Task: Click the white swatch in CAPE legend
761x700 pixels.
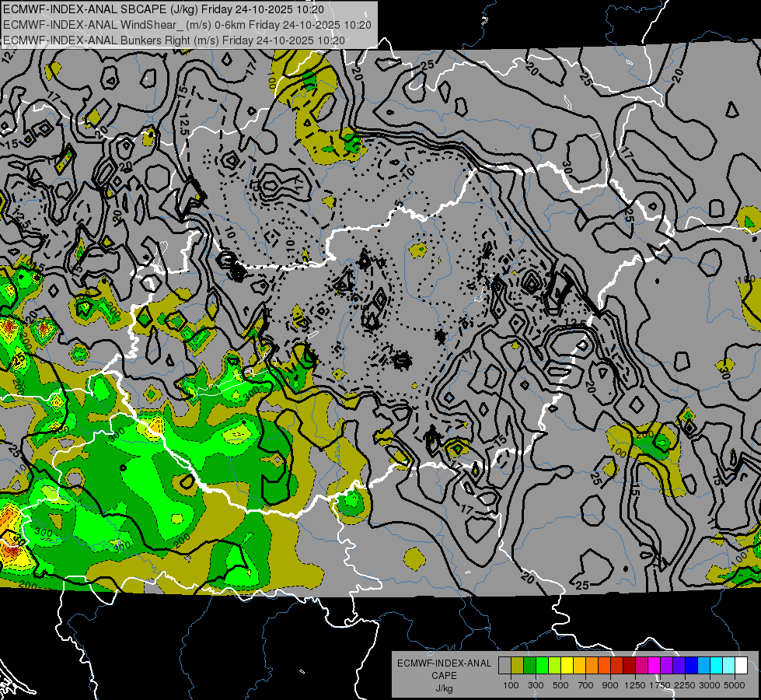Action: (741, 666)
